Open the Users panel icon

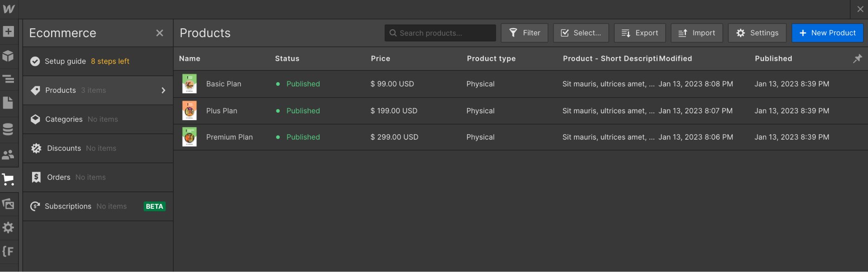click(x=8, y=155)
